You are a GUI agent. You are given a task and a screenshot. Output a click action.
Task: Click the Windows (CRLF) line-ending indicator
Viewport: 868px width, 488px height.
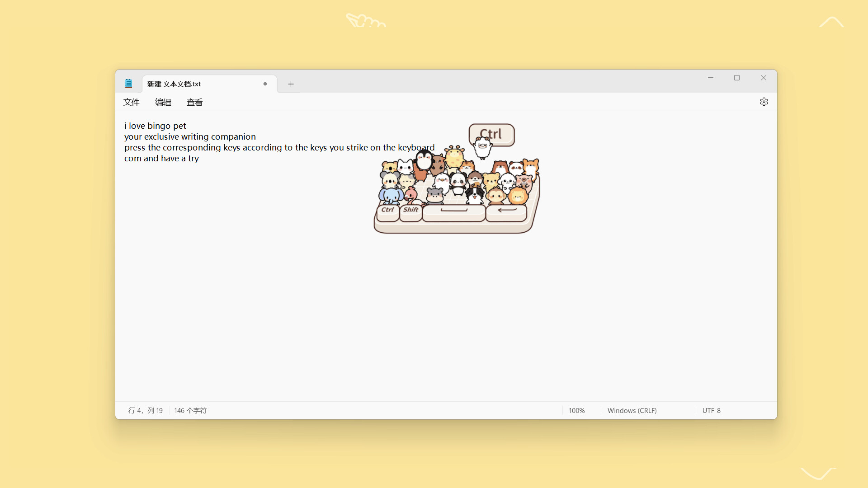click(632, 410)
